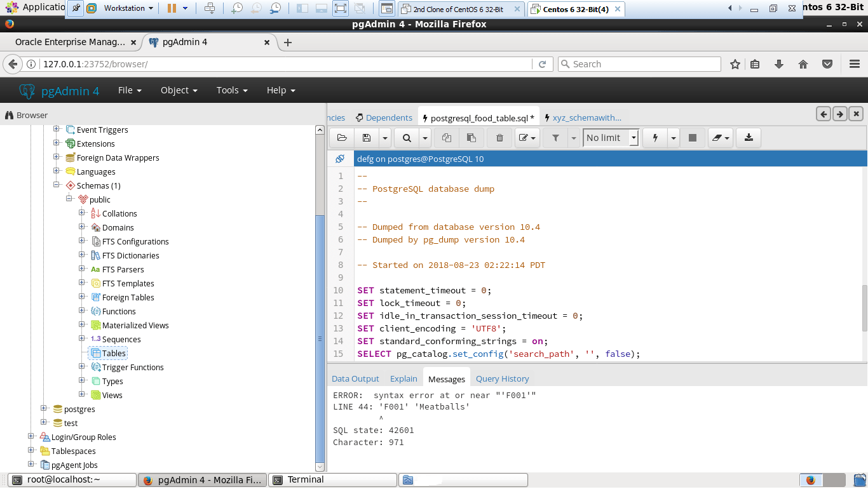Open Firefox downloads arrow
This screenshot has height=494, width=868.
[x=779, y=64]
